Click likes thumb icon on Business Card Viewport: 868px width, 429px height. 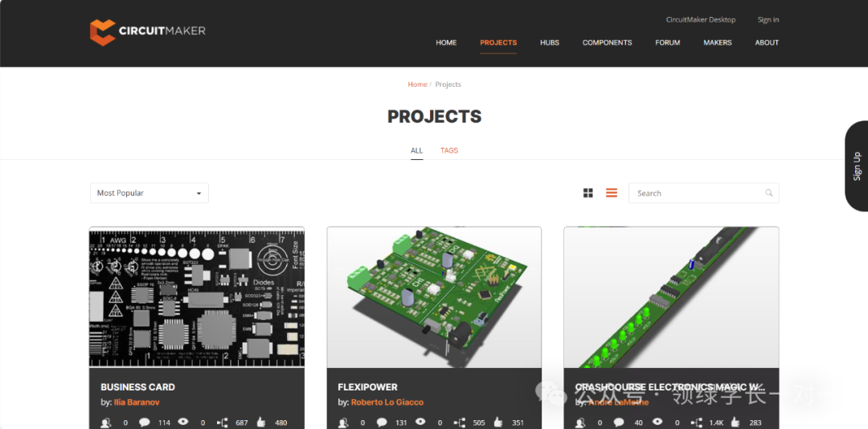(260, 423)
